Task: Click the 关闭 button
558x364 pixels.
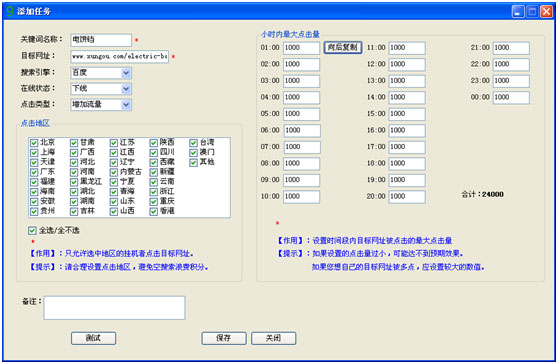Action: tap(273, 338)
